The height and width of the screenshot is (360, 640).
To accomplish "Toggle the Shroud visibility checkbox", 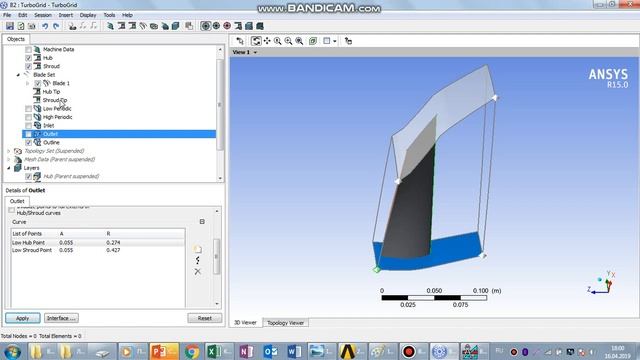I will 28,67.
